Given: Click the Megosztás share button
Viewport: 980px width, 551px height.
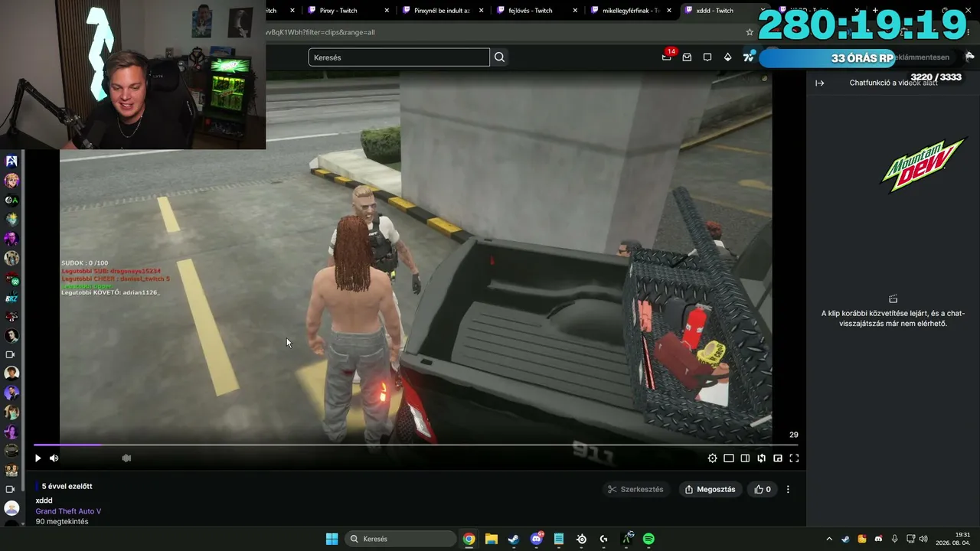Looking at the screenshot, I should 710,489.
